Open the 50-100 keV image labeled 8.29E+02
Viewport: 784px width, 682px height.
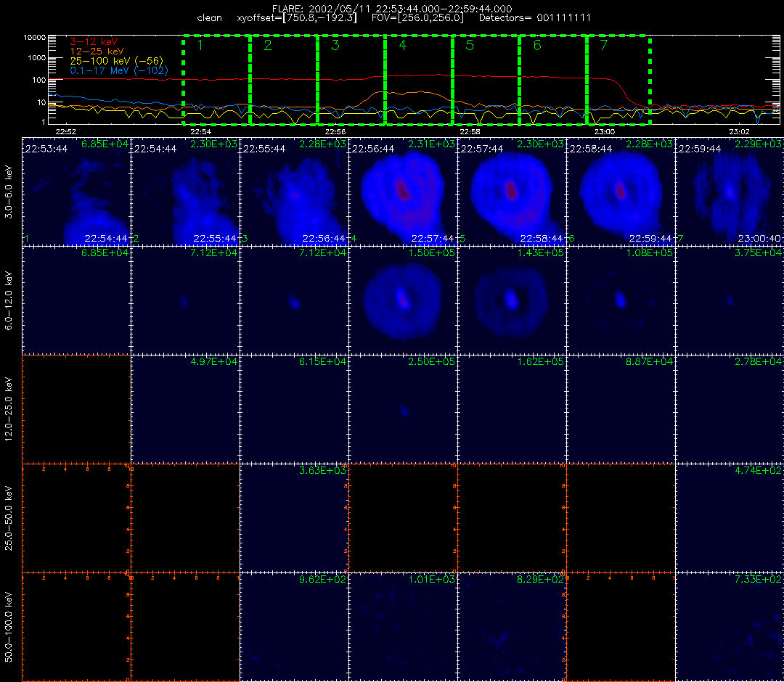point(513,627)
